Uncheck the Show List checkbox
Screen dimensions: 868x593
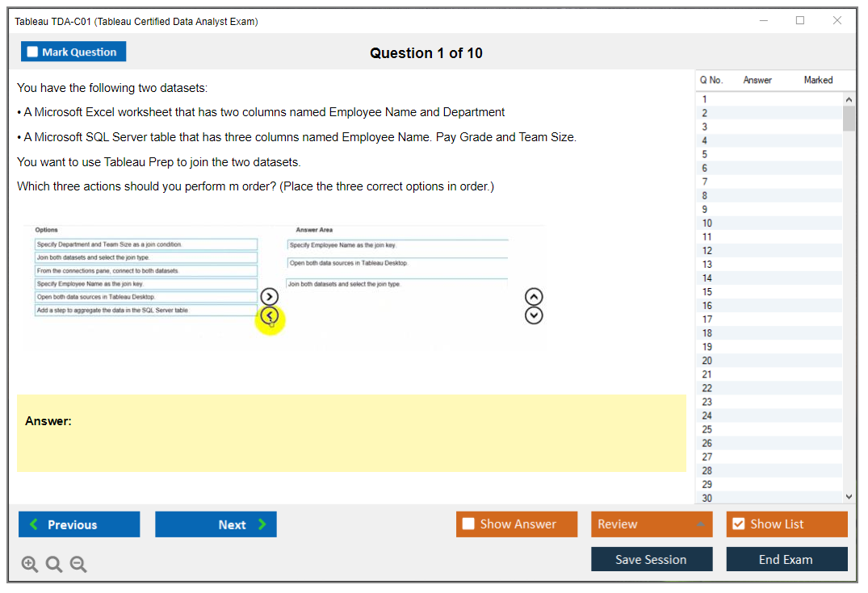point(738,524)
